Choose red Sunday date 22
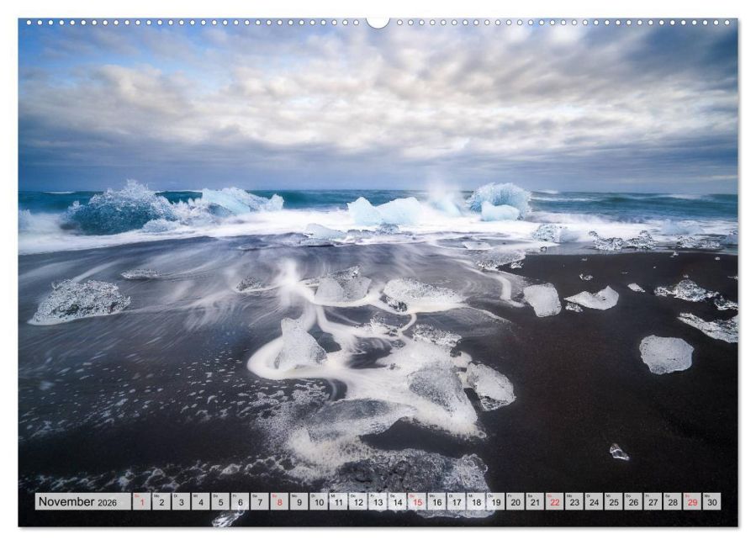Screen dimensions: 756x545 [x=555, y=502]
